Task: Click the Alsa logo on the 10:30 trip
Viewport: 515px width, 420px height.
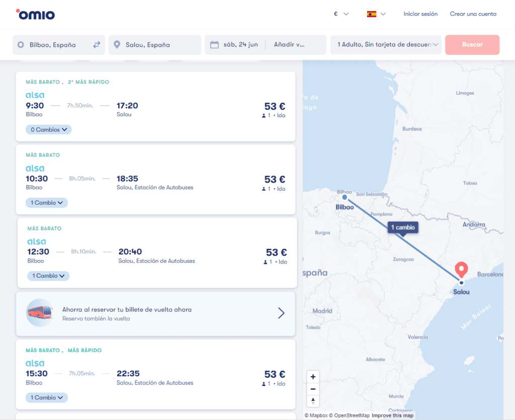Action: click(35, 169)
